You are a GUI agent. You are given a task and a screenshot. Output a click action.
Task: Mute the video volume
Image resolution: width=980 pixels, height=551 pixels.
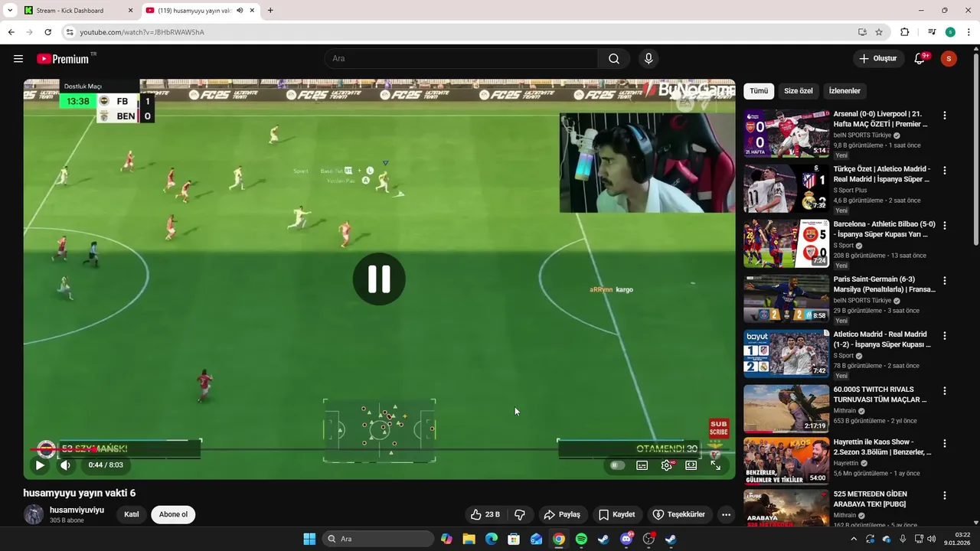click(x=65, y=465)
